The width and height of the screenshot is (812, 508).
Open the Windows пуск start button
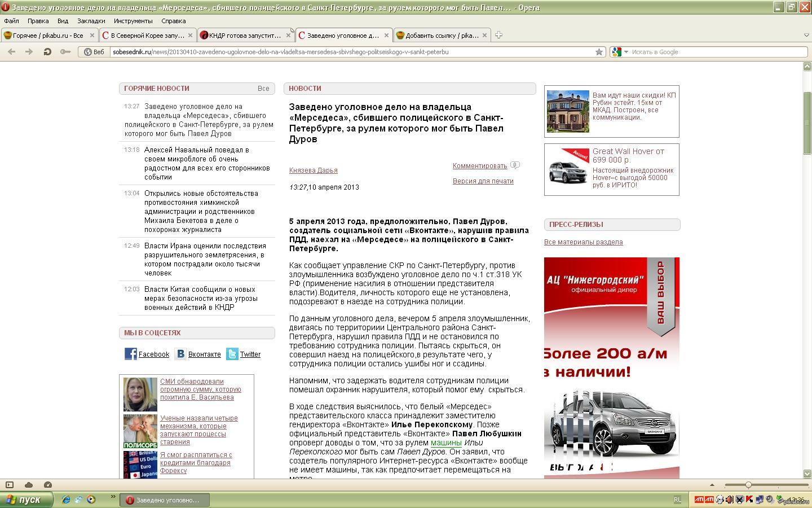tap(27, 500)
